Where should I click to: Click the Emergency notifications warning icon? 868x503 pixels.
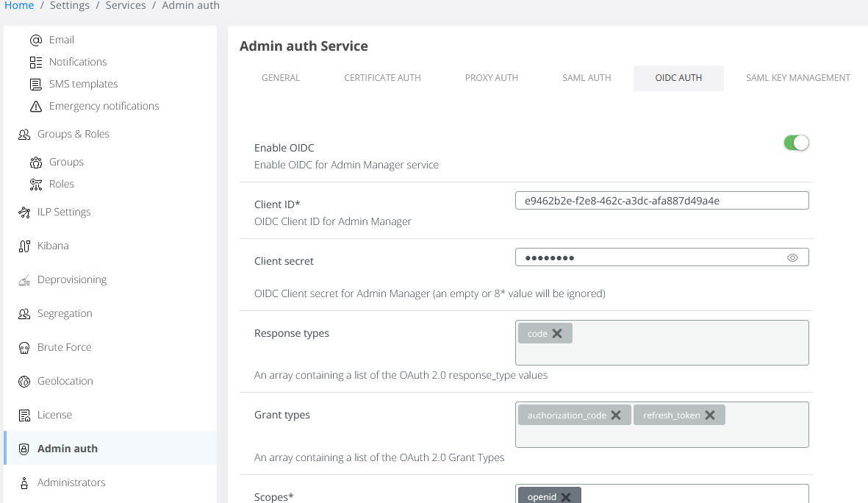[36, 107]
